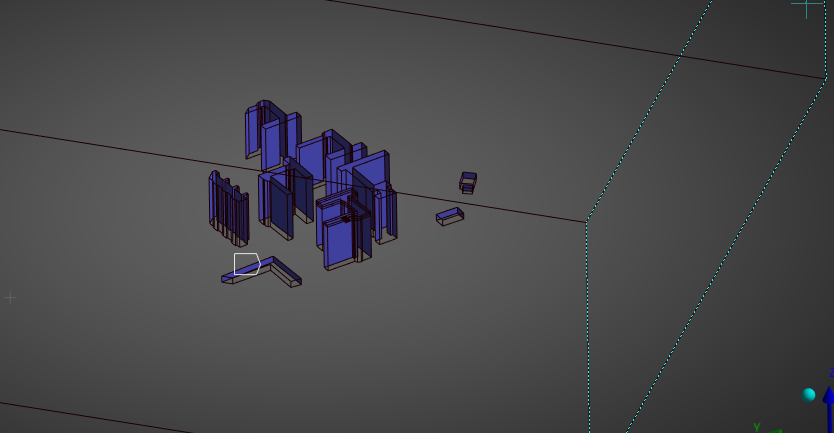The image size is (834, 433).
Task: Select the curved line at bottom-left
Action: pyautogui.click(x=60, y=413)
